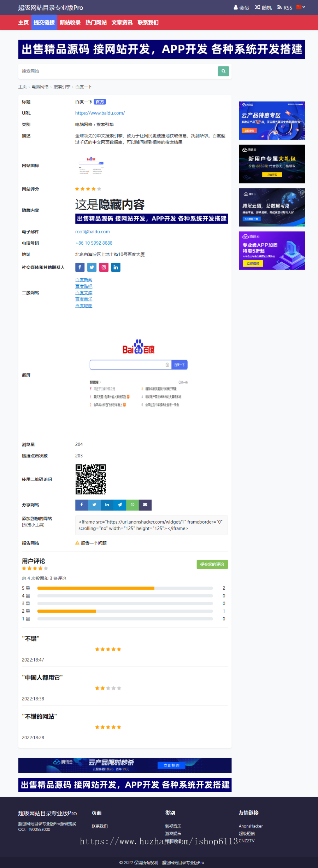Click the 主页 breadcrumb link
The height and width of the screenshot is (868, 318).
click(x=22, y=87)
